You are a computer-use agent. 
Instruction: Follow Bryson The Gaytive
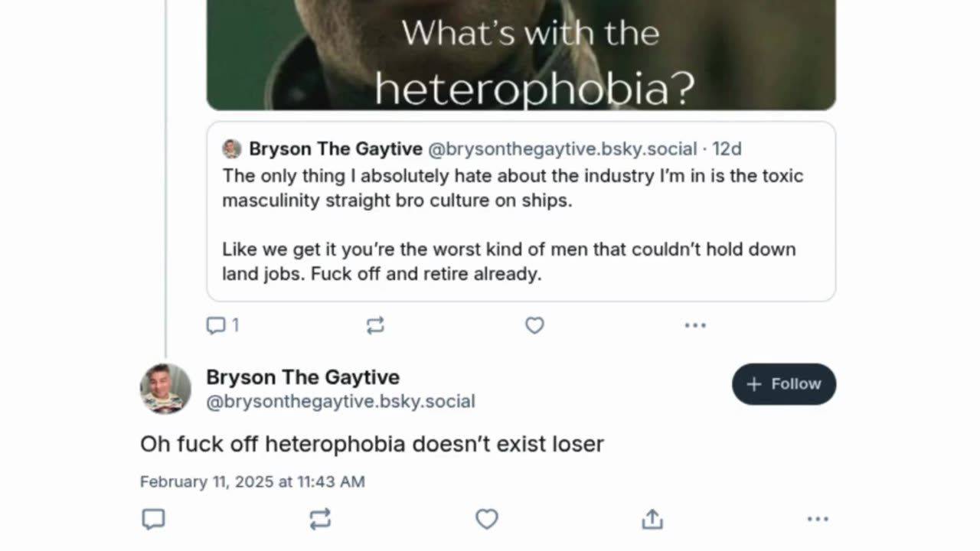pos(783,384)
